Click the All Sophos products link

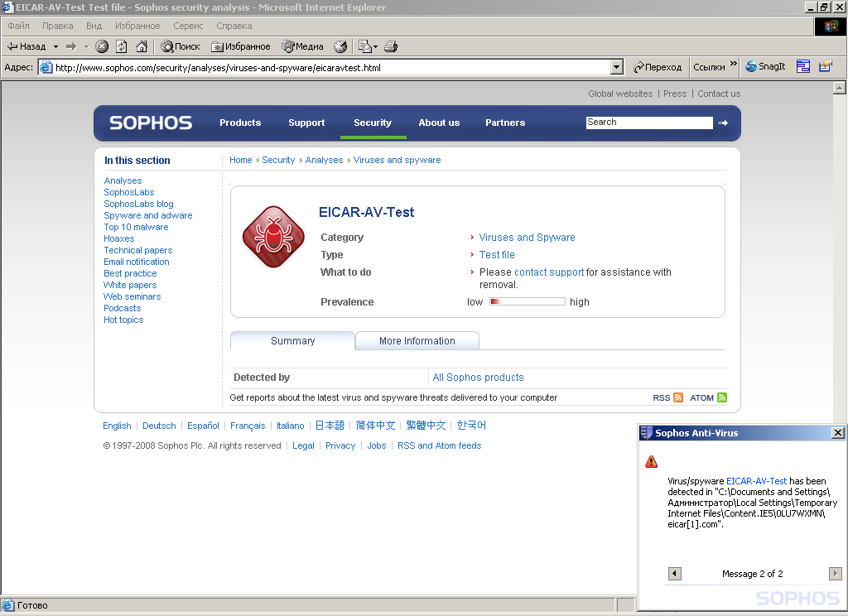pyautogui.click(x=478, y=378)
